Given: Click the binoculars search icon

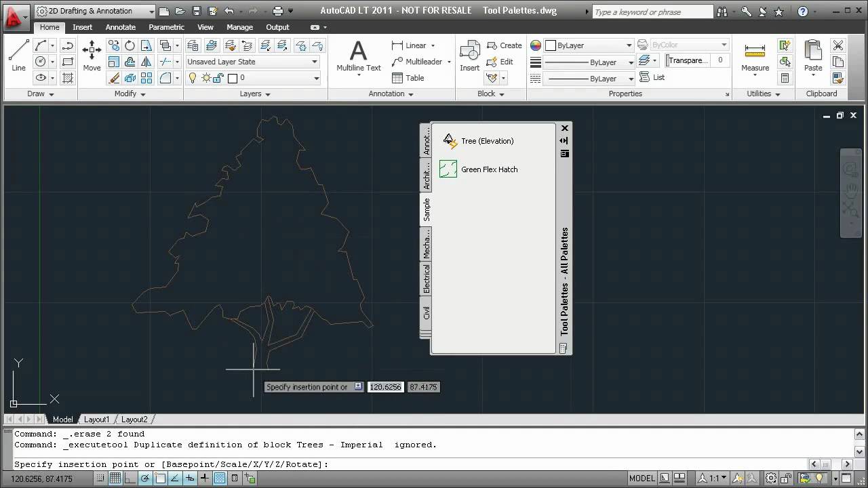Looking at the screenshot, I should 722,12.
